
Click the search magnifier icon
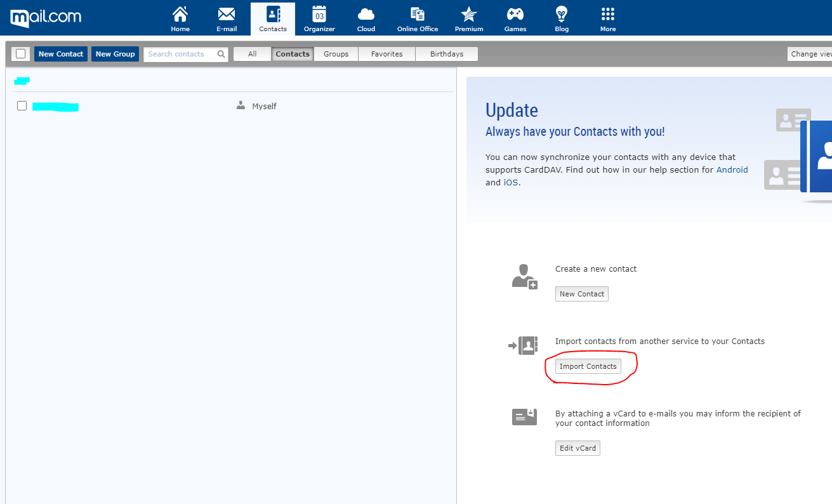221,54
